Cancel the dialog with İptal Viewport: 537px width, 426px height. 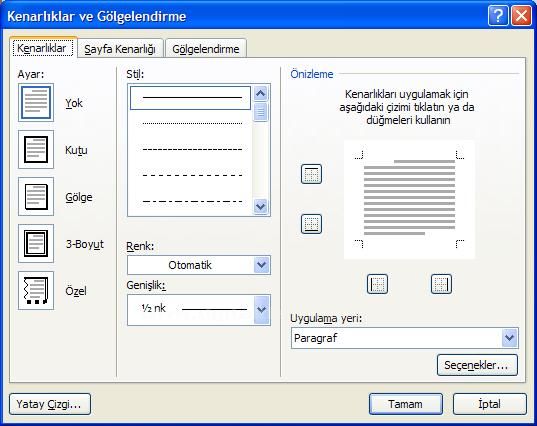490,404
